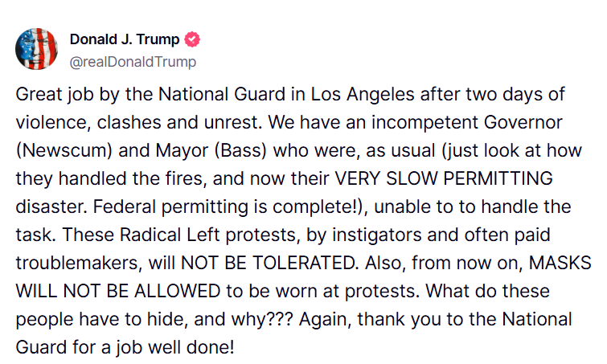Open the flag-painted profile avatar

(36, 49)
